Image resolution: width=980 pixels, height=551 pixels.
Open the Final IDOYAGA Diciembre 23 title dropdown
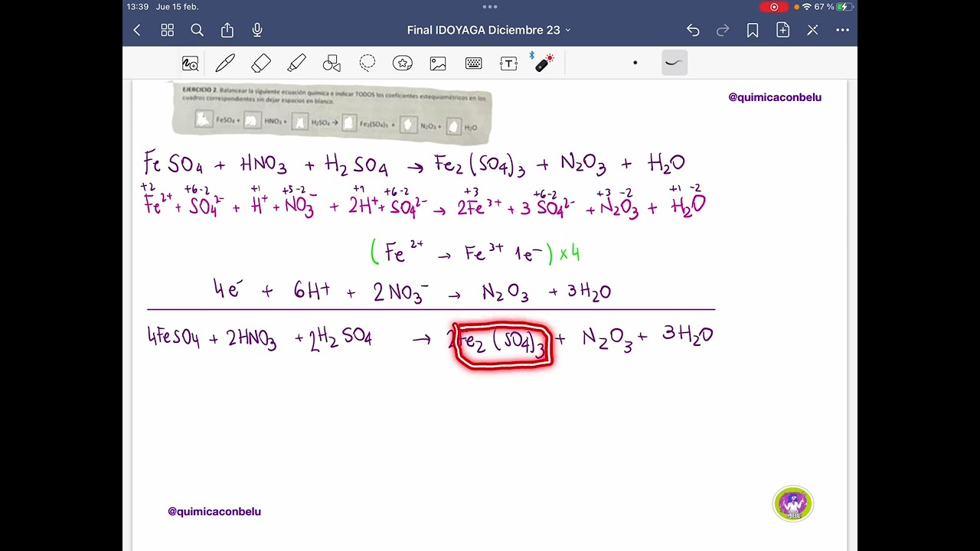[x=488, y=30]
